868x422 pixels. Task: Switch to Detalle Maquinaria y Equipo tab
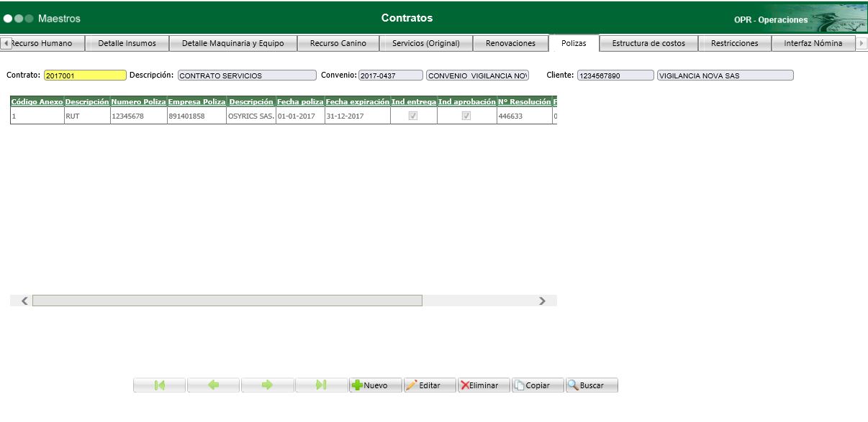tap(233, 43)
